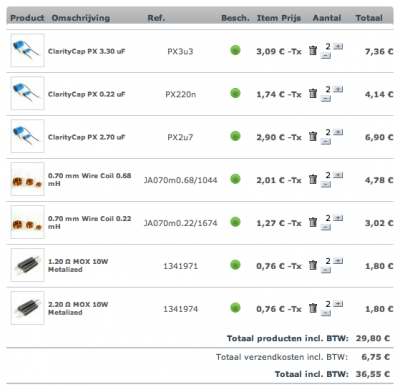Click green availability dot for PX2u7
400x387 pixels.
tap(235, 136)
